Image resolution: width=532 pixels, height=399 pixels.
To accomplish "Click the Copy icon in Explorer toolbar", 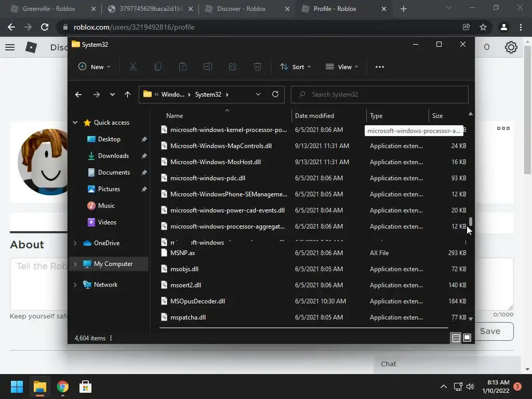I will click(158, 67).
